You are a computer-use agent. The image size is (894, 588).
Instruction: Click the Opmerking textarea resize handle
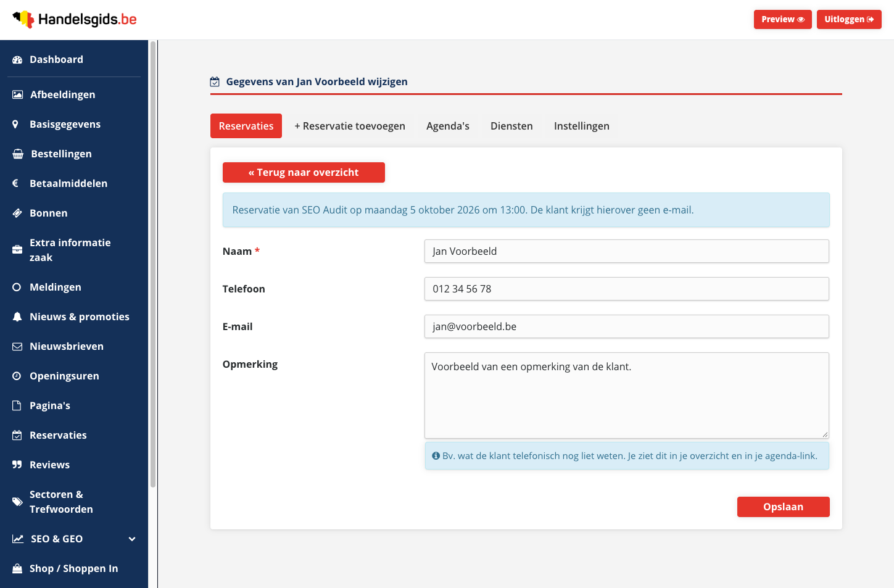[x=825, y=434]
